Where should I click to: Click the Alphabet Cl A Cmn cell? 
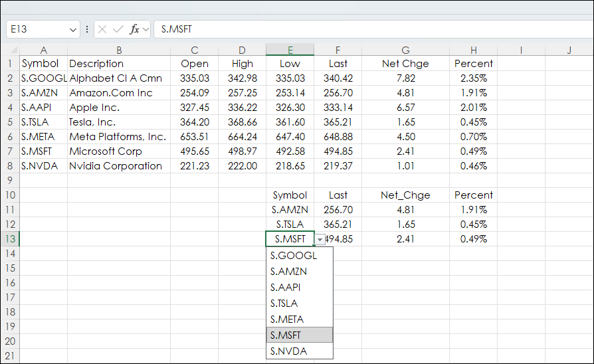[x=119, y=78]
